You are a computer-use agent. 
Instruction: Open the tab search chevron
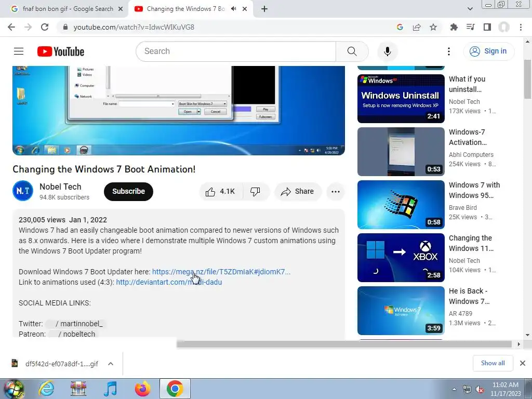(x=470, y=9)
